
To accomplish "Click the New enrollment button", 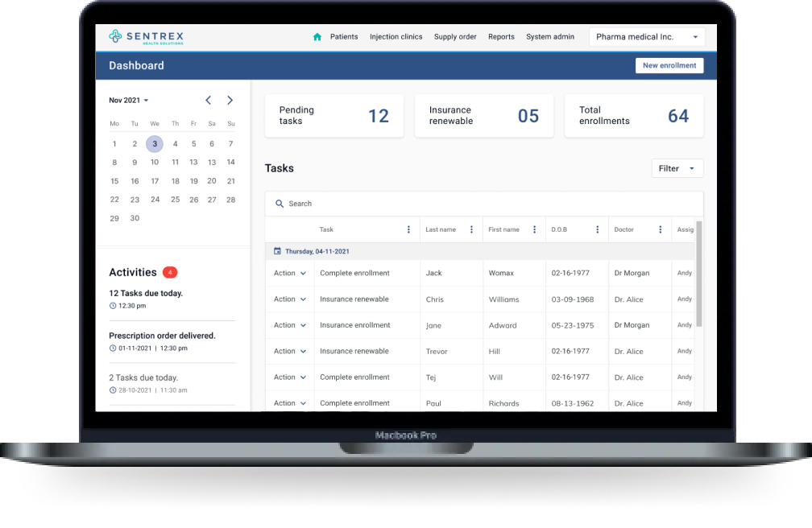I will click(x=669, y=66).
